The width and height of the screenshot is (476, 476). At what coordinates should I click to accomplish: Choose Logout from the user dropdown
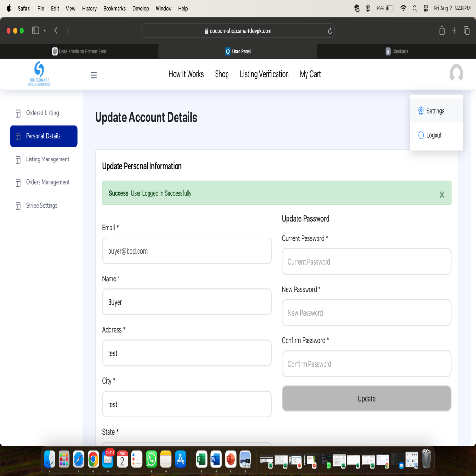(x=434, y=135)
